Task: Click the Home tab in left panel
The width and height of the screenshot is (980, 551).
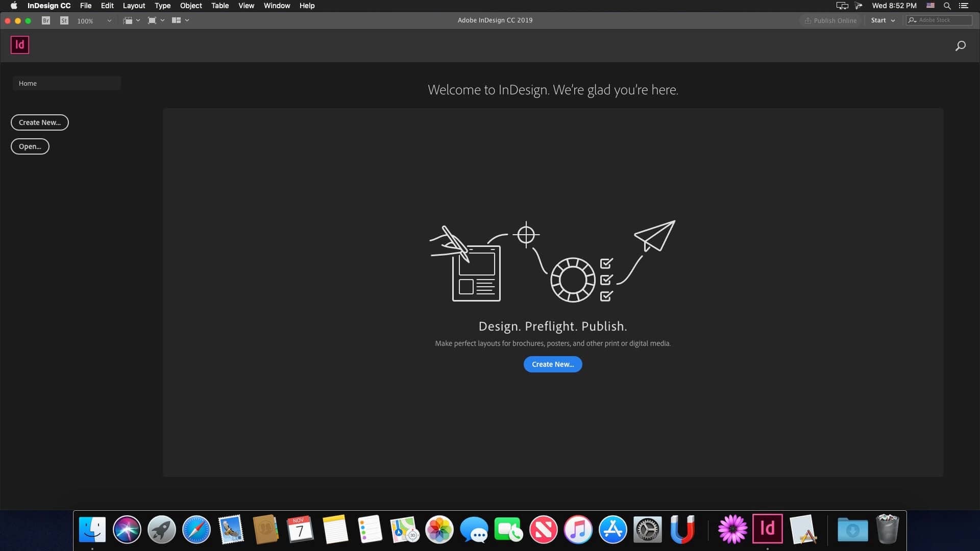Action: [67, 83]
